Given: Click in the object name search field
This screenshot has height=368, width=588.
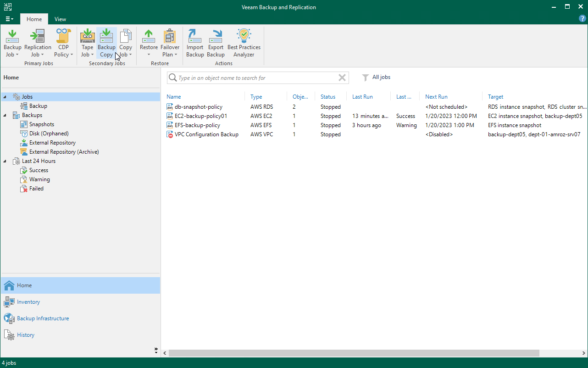Looking at the screenshot, I should [257, 78].
